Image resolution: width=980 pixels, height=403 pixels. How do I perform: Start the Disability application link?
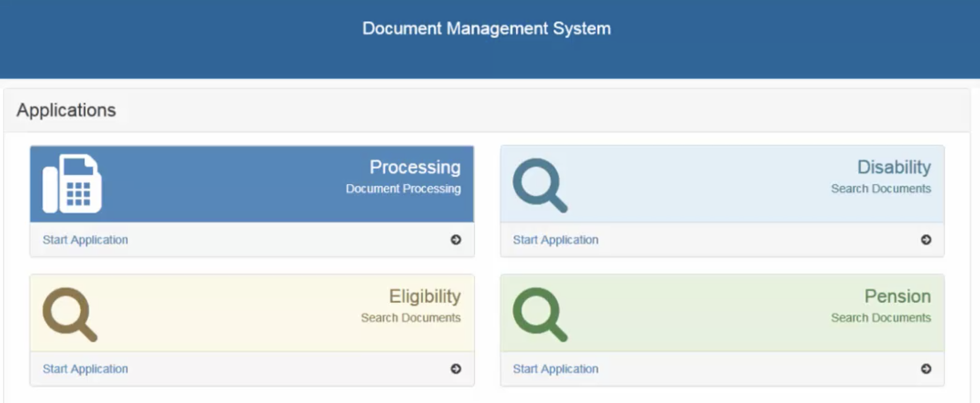(x=555, y=240)
